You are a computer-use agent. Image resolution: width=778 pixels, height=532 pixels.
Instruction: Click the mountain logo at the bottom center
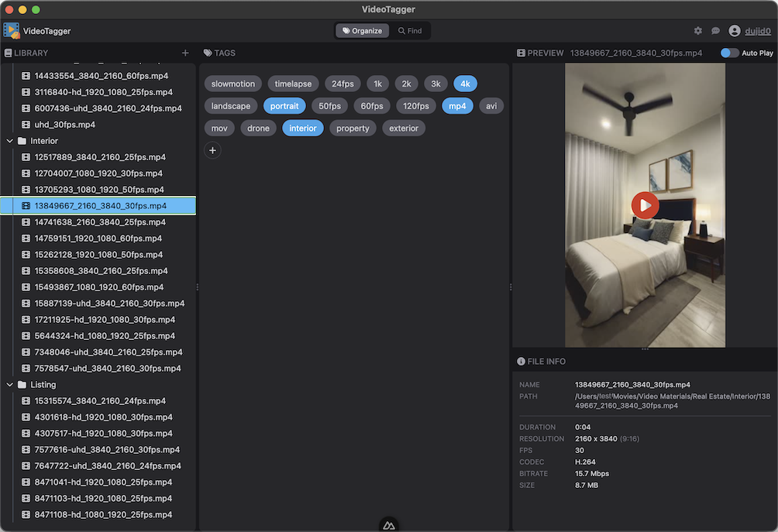388,524
